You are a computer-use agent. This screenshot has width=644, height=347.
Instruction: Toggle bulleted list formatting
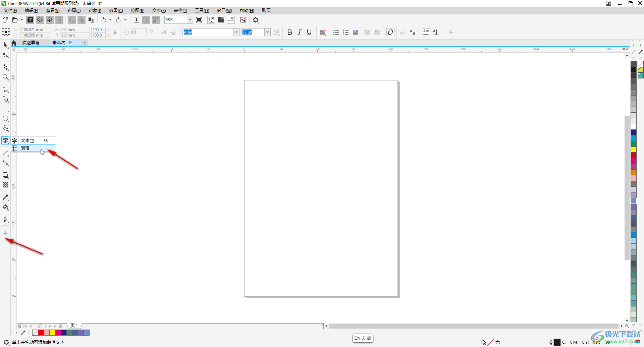[336, 32]
